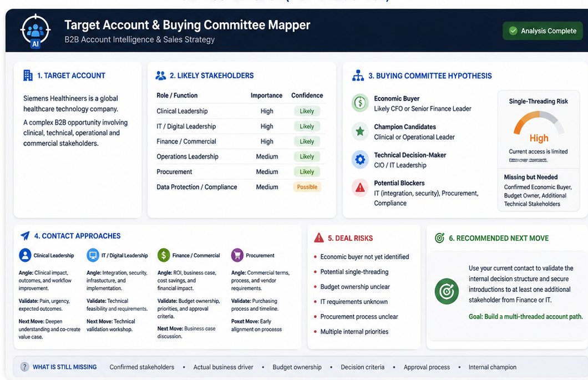588x380 pixels.
Task: Select the Operations Leadership row label
Action: (x=187, y=156)
